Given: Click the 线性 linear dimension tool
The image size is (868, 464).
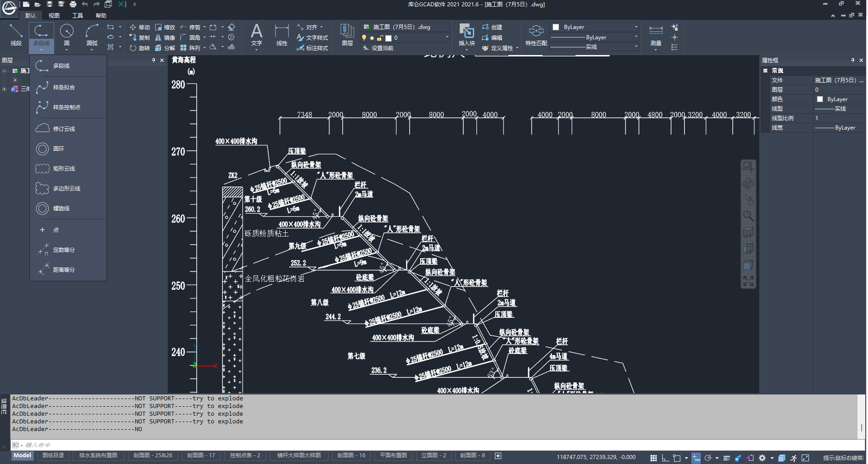Looking at the screenshot, I should (282, 35).
